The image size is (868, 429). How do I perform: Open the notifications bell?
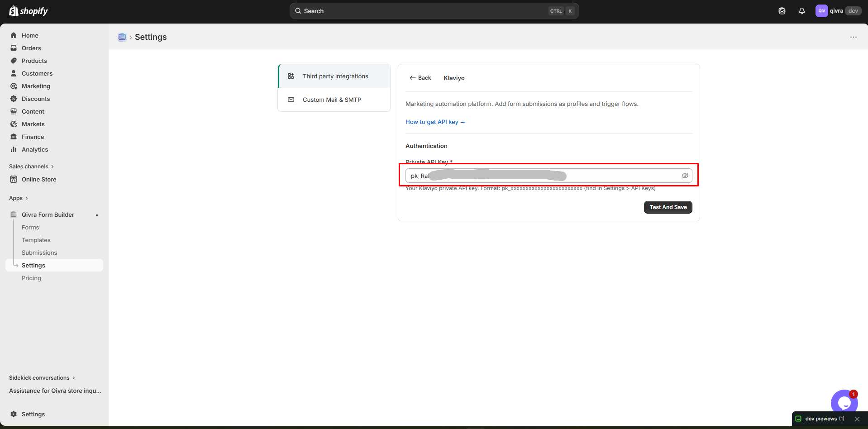click(x=802, y=11)
